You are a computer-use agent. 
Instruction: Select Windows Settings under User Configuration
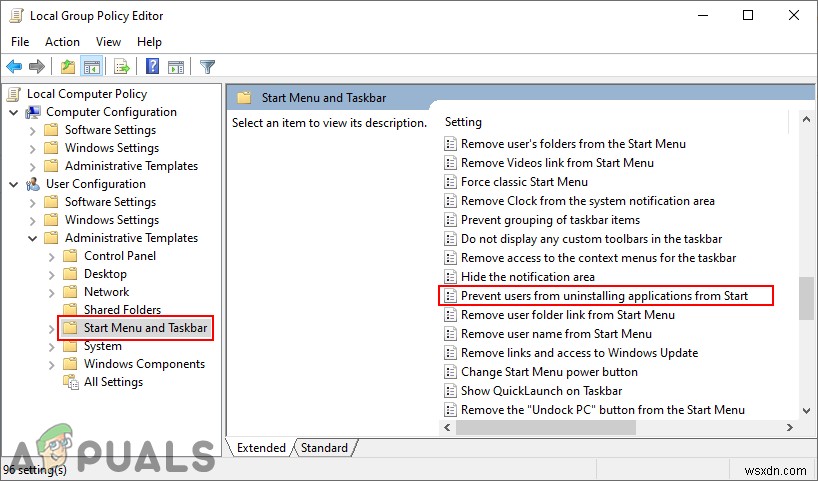(112, 220)
